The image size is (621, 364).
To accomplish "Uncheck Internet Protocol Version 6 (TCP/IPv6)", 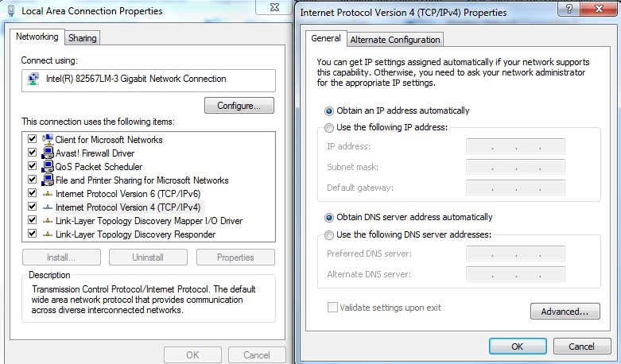I will pyautogui.click(x=33, y=194).
